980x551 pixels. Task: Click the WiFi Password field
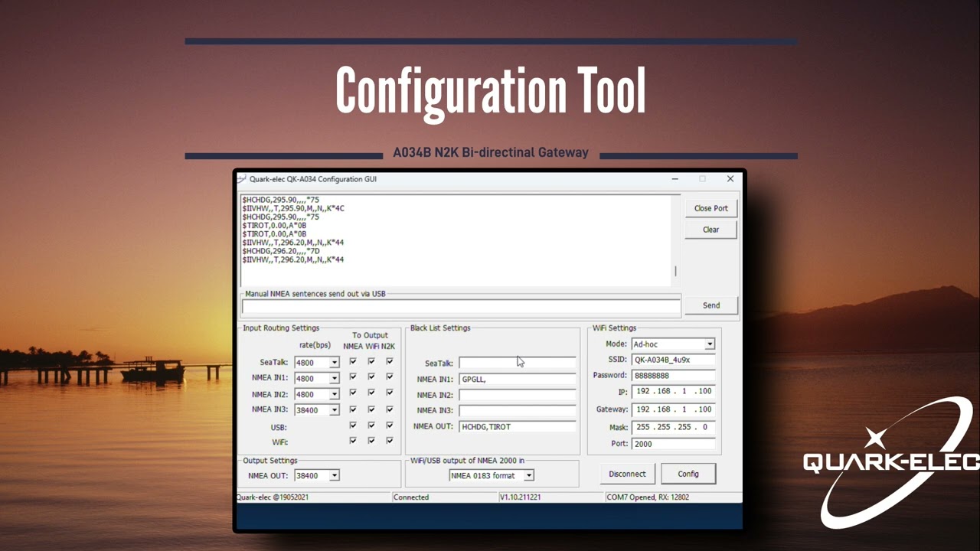674,376
